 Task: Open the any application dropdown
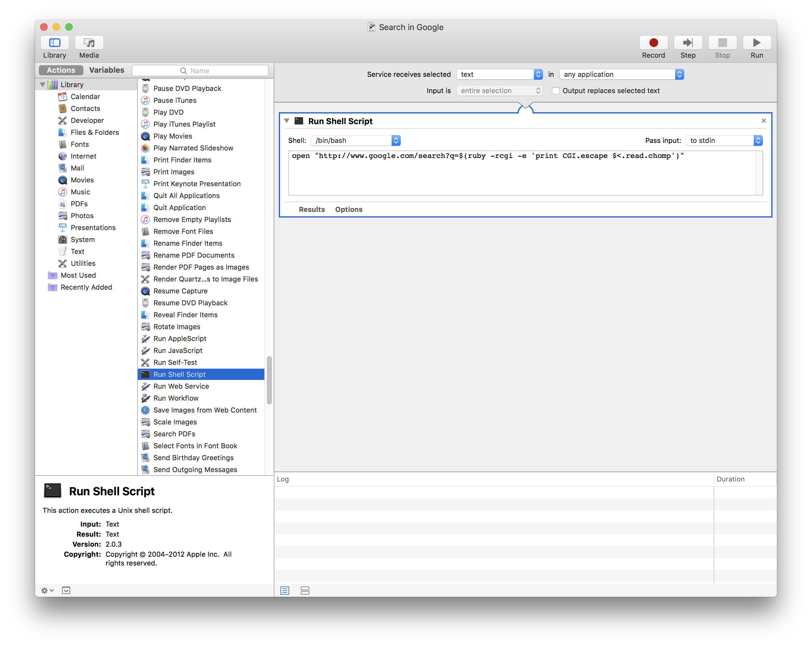622,74
